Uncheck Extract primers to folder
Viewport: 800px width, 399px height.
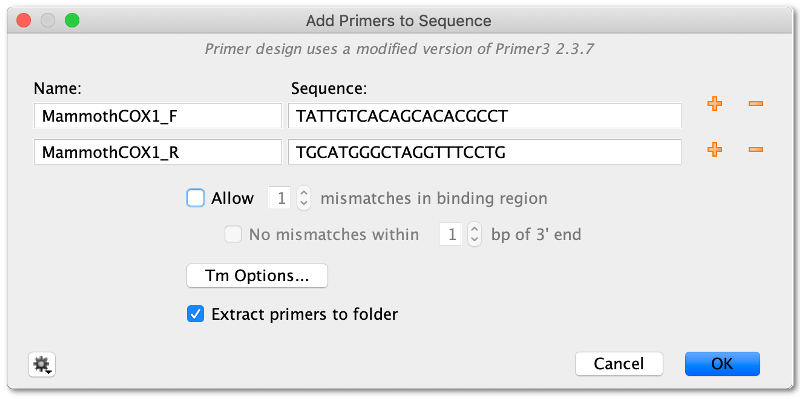pos(195,314)
